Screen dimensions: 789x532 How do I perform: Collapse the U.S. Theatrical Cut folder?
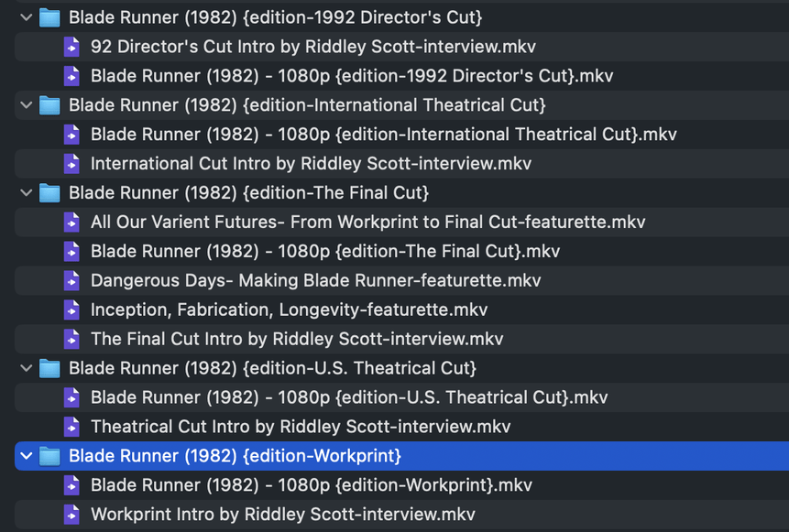click(27, 369)
